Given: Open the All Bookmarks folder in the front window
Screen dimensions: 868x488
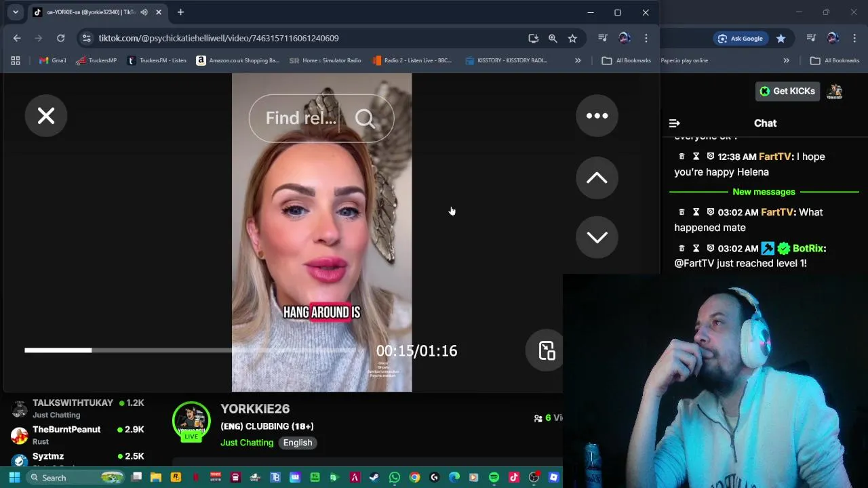Looking at the screenshot, I should 627,60.
